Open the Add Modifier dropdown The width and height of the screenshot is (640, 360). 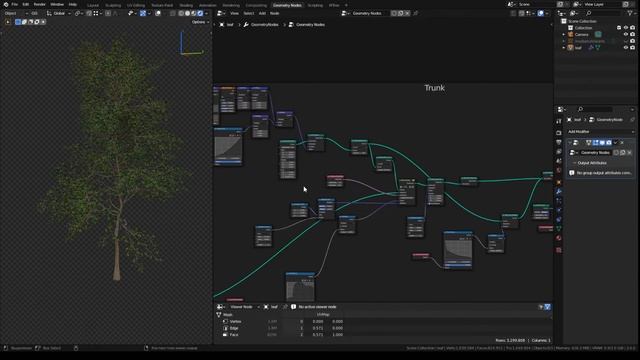point(601,132)
